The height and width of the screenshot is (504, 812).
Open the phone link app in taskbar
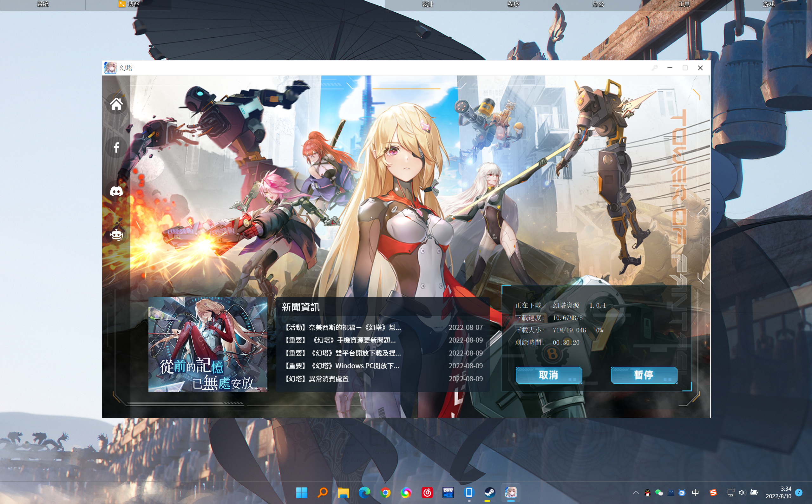pos(469,492)
